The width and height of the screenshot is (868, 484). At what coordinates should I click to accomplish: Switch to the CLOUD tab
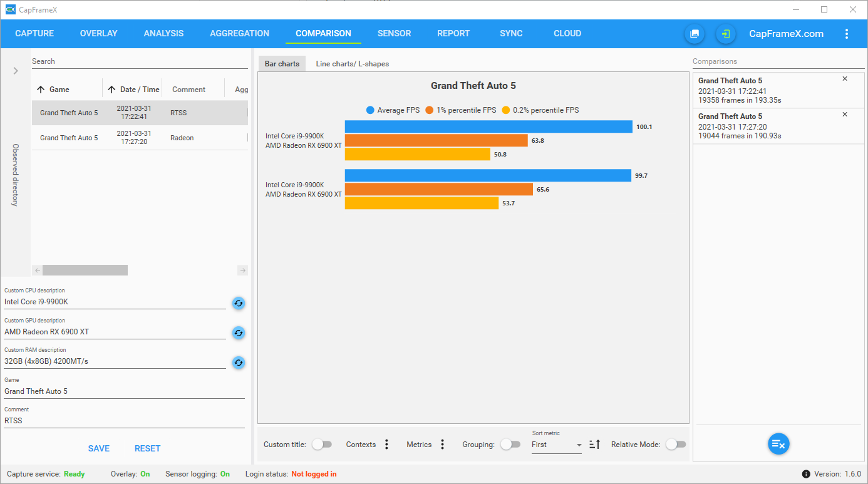pos(567,34)
